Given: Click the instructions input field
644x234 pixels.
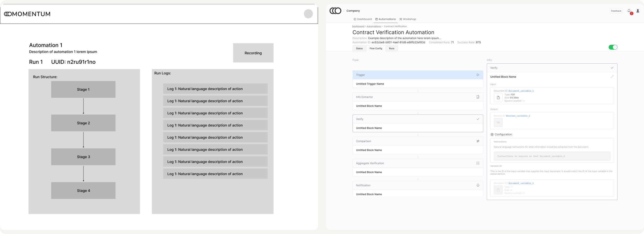Looking at the screenshot, I should [x=552, y=156].
